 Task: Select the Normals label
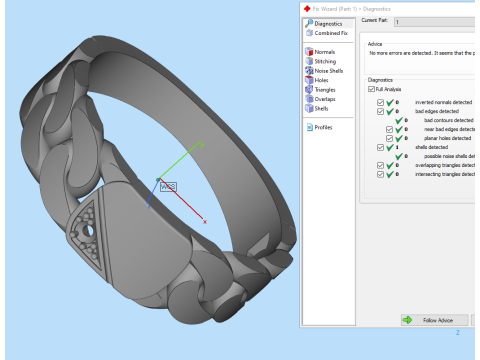pyautogui.click(x=325, y=52)
